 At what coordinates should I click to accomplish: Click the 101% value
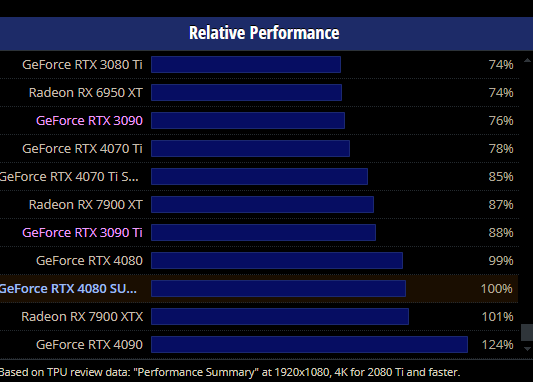(x=497, y=317)
